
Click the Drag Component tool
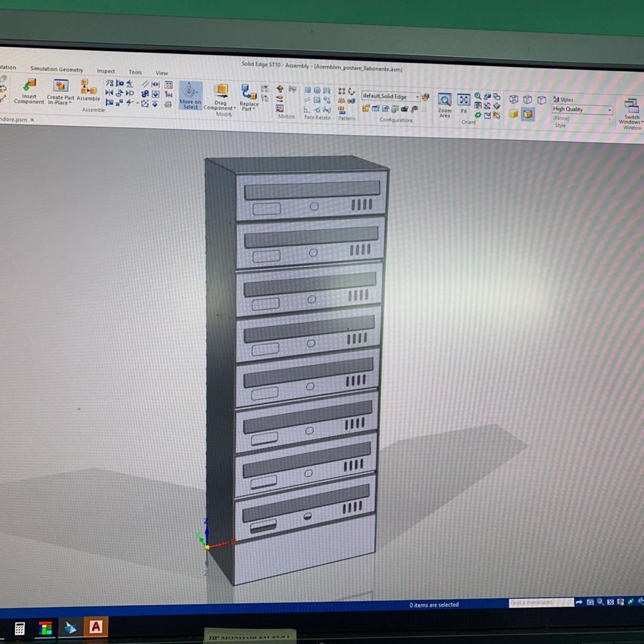point(220,97)
